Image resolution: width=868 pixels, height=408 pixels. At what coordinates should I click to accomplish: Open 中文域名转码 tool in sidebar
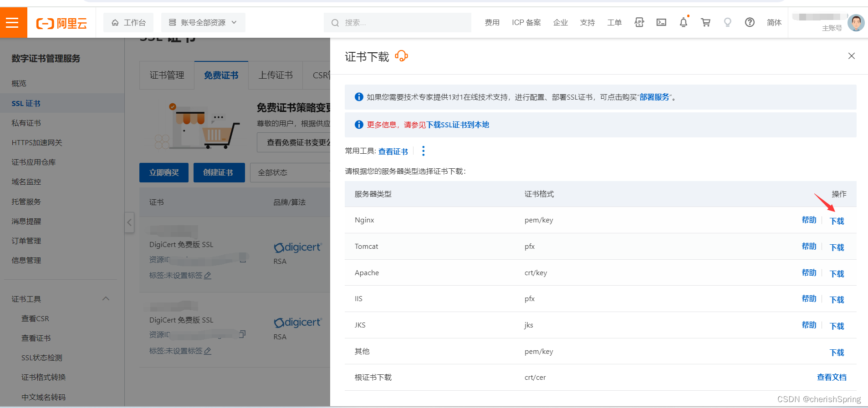click(43, 397)
